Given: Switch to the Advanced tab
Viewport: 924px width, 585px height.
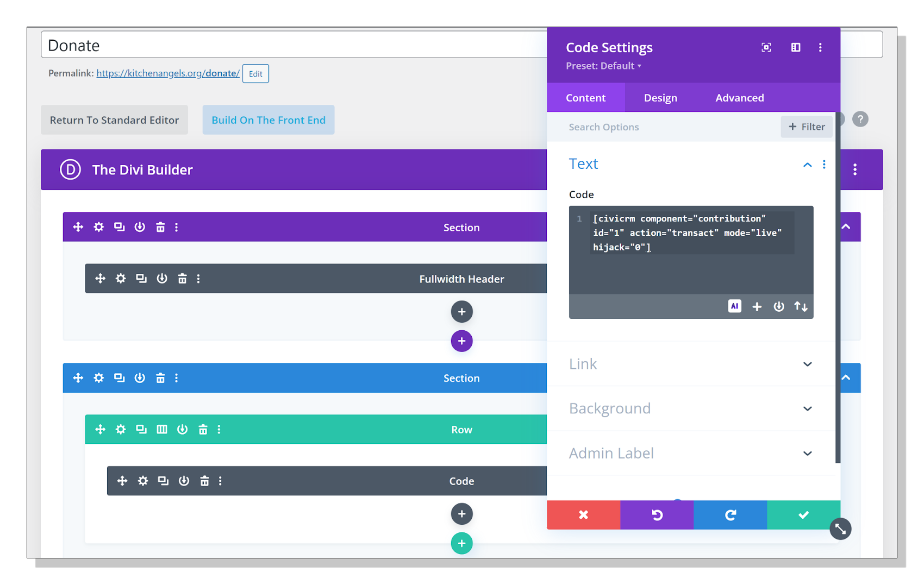Looking at the screenshot, I should (x=739, y=98).
